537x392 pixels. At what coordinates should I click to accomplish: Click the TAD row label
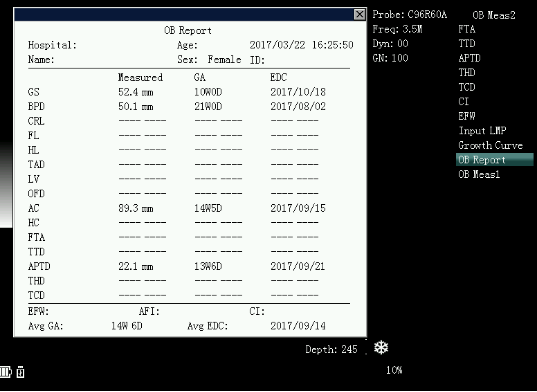pyautogui.click(x=36, y=165)
